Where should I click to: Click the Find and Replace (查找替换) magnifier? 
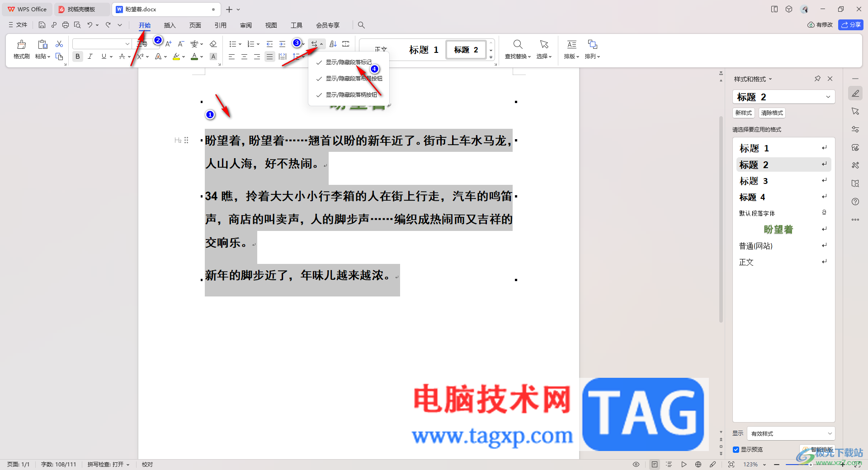518,44
